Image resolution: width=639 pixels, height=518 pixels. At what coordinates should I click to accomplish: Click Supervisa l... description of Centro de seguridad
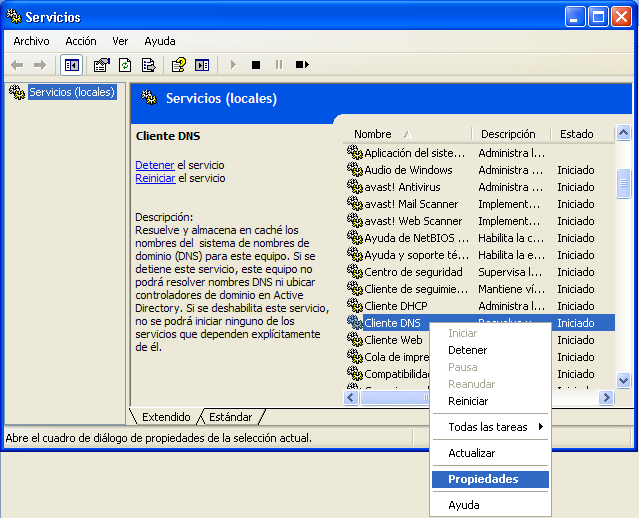point(510,272)
